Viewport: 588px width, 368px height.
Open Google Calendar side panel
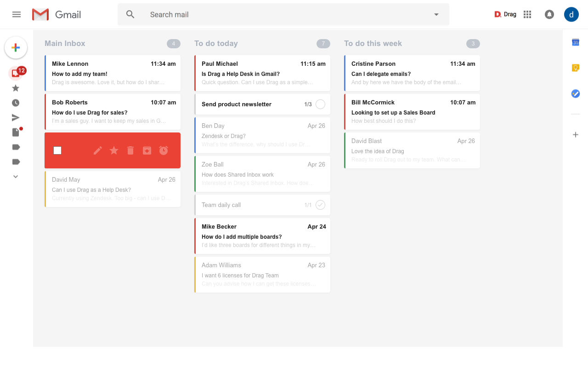point(576,42)
